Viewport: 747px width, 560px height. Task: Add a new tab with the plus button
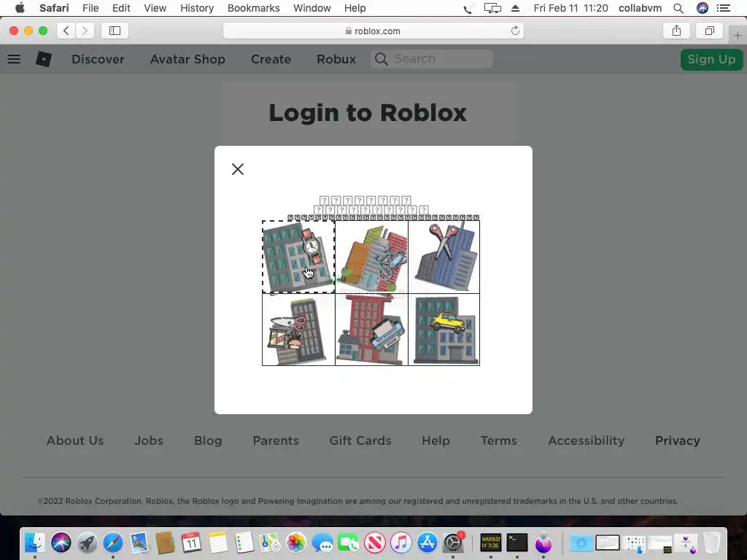738,35
